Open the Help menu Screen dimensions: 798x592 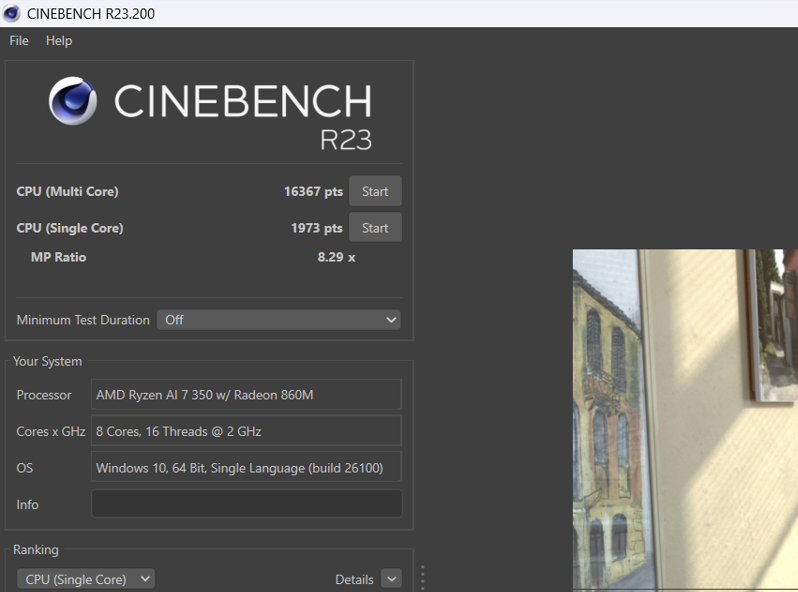tap(59, 41)
